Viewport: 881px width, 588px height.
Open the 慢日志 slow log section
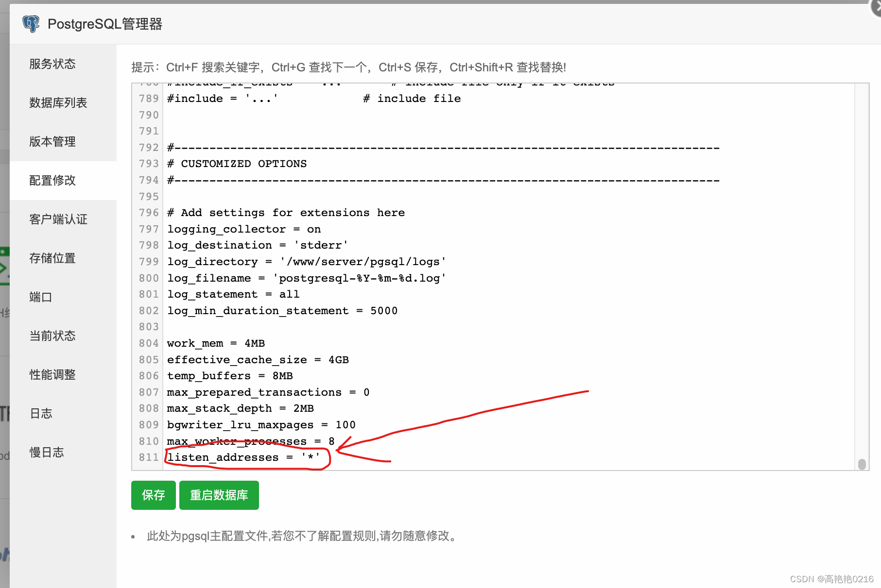[46, 452]
